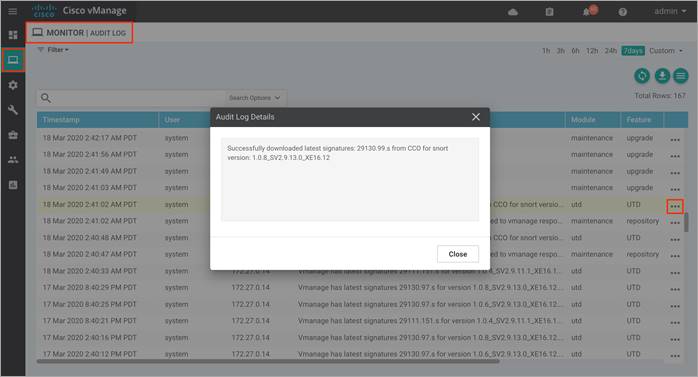Open the table columns list icon
Image resolution: width=698 pixels, height=377 pixels.
681,76
